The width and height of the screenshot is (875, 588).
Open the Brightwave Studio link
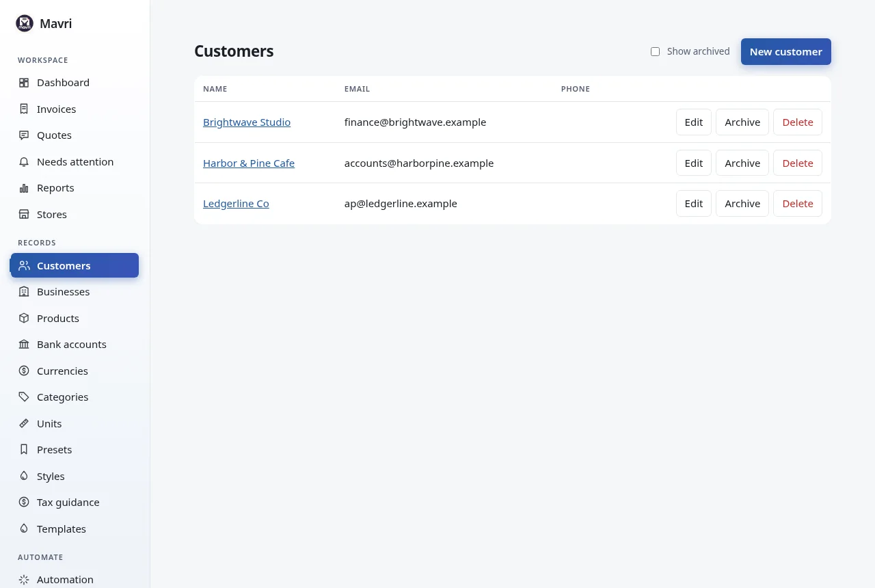pos(247,122)
